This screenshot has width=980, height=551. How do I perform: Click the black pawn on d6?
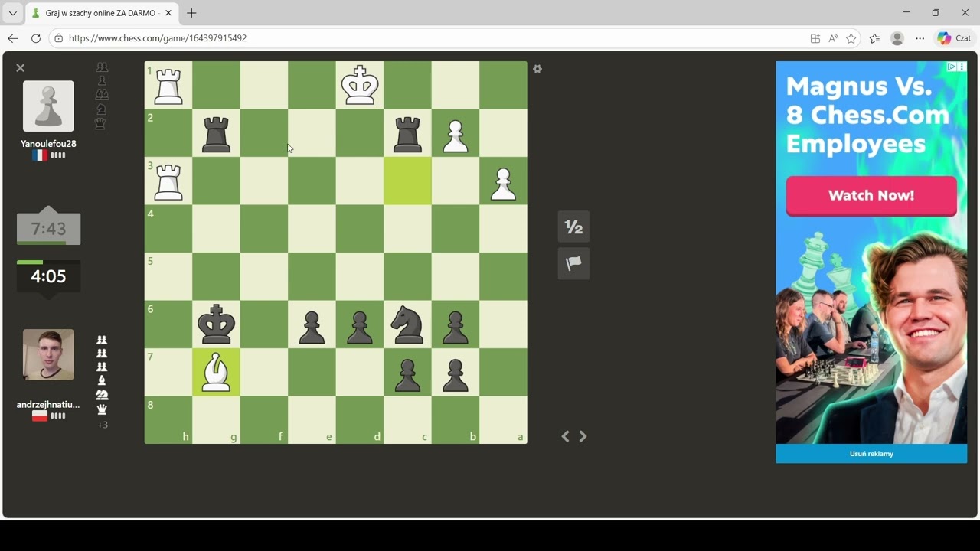pos(360,327)
